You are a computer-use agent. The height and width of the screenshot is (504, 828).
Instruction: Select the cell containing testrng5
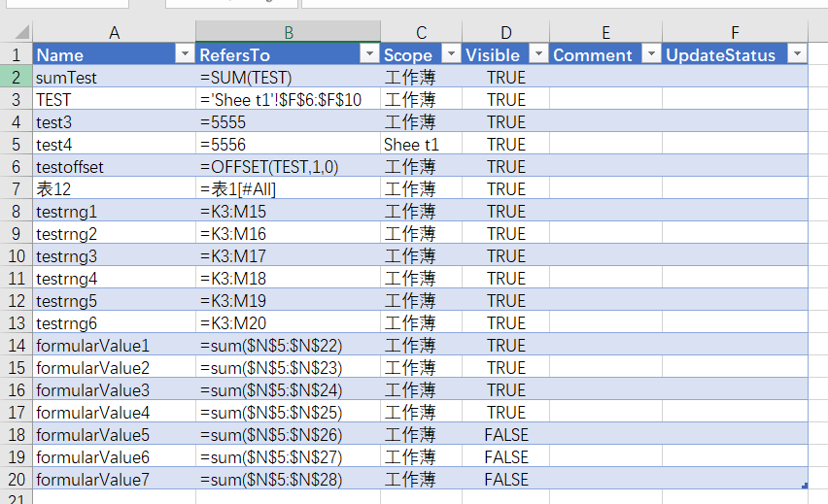click(x=114, y=301)
